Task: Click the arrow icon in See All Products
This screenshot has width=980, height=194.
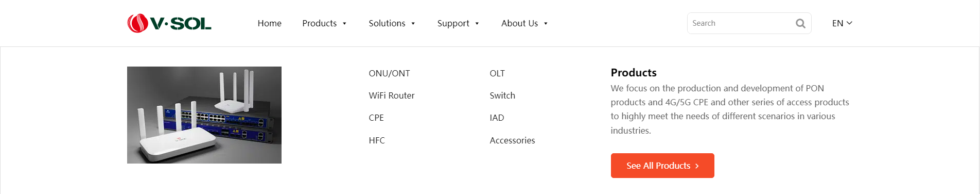Action: coord(697,166)
